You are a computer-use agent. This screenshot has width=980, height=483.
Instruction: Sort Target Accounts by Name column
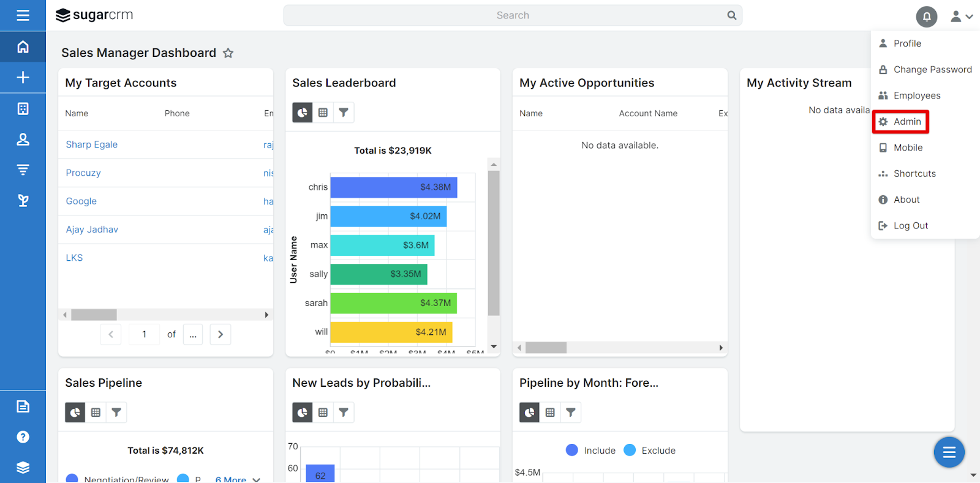click(77, 113)
